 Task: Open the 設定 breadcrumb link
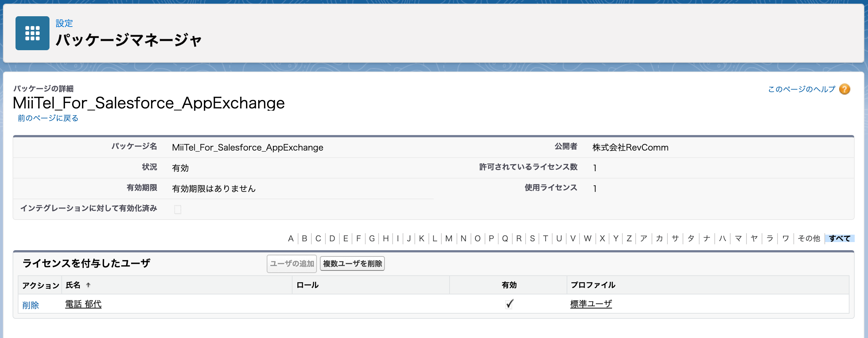tap(64, 23)
